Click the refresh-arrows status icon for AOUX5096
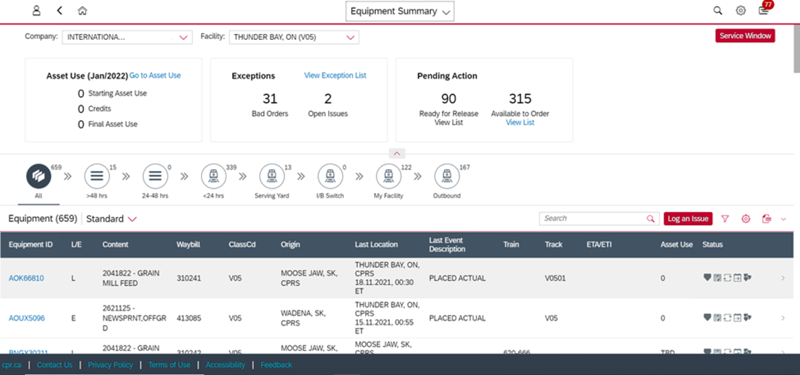 (x=728, y=318)
